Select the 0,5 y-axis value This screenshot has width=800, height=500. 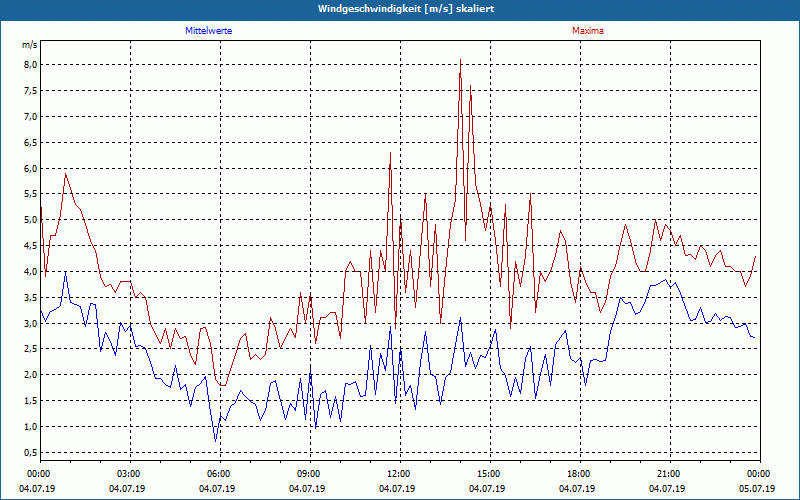[31, 453]
